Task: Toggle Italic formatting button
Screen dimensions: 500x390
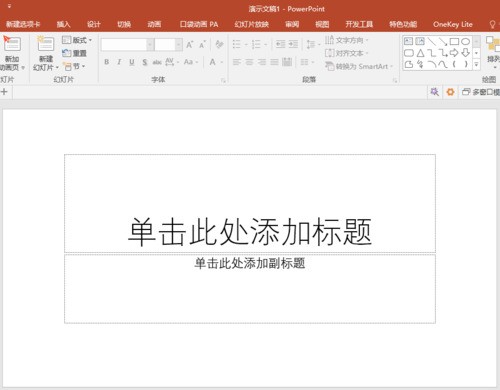Action: coord(119,62)
